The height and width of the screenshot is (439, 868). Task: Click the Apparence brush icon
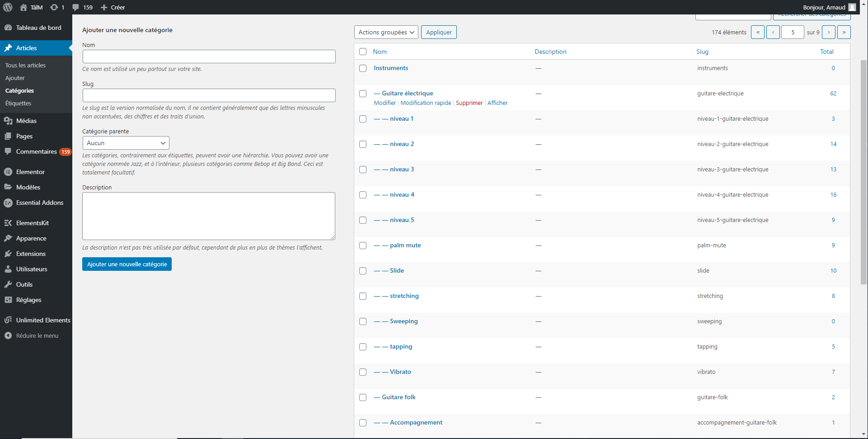8,238
